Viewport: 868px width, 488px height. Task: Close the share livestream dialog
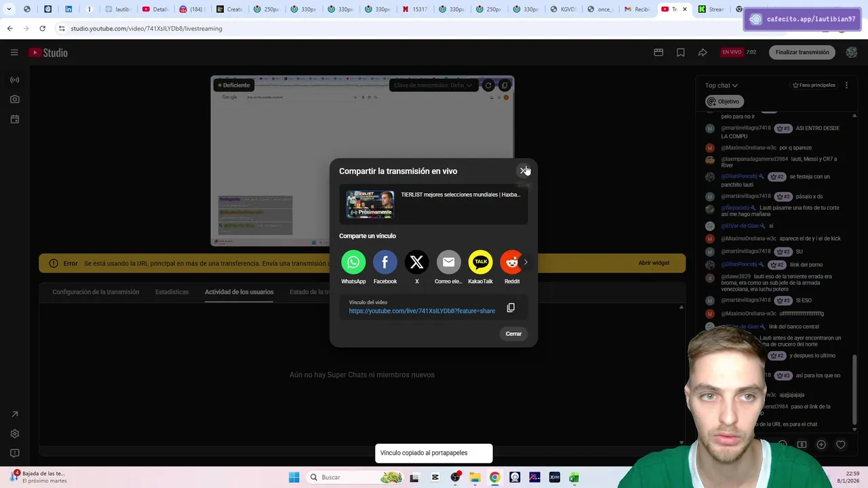pos(523,171)
